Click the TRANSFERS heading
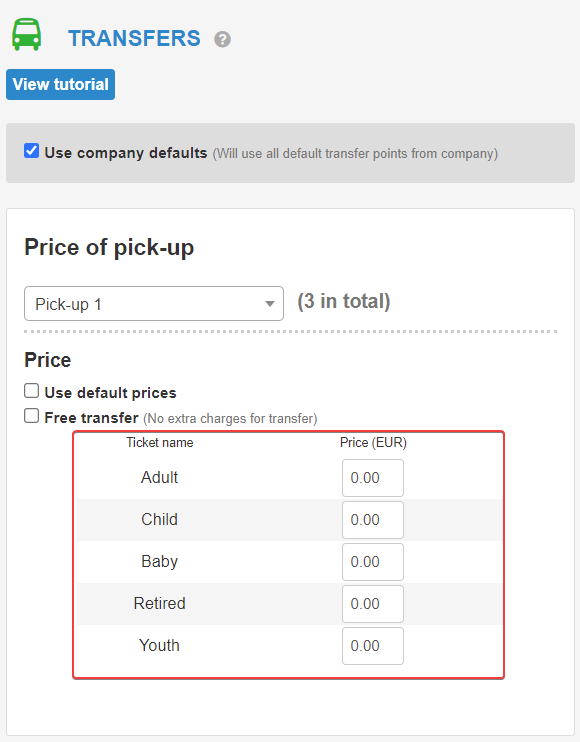 click(x=134, y=38)
